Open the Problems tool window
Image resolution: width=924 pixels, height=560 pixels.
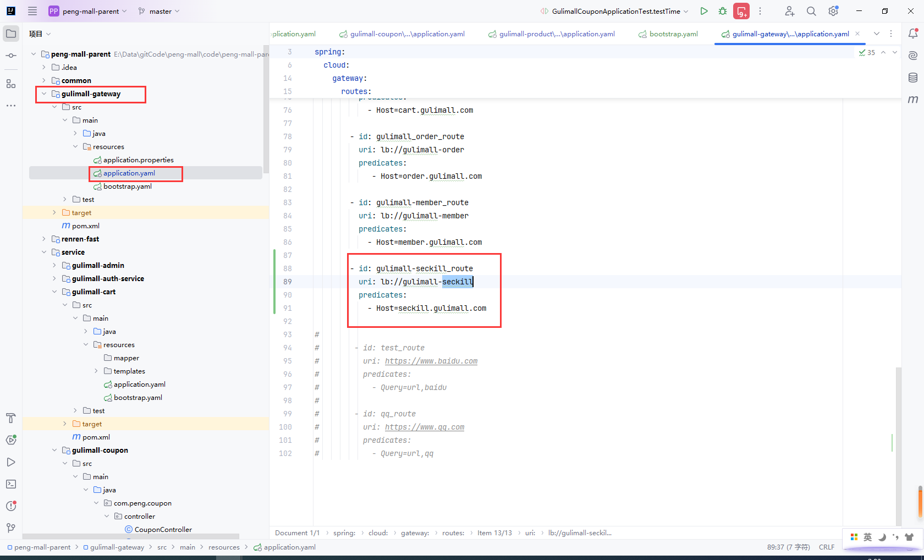(11, 506)
